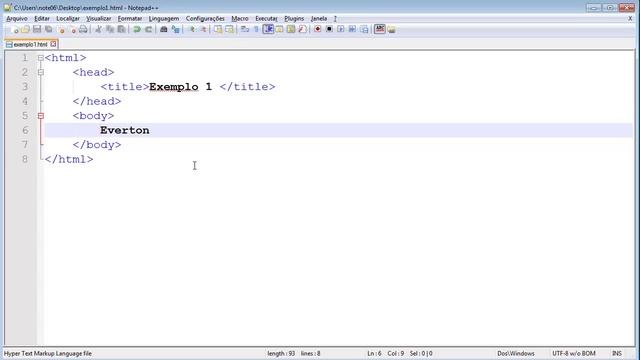Click the Replace toolbar icon
The width and height of the screenshot is (640, 360).
[176, 29]
